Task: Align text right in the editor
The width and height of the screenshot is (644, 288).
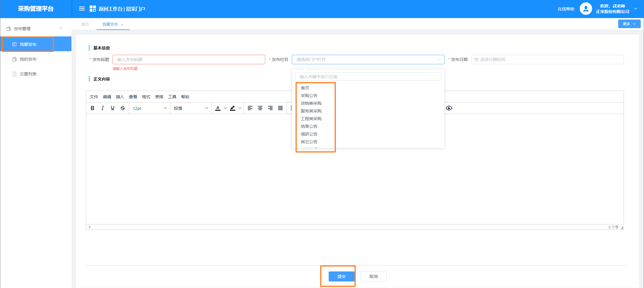Action: [270, 108]
